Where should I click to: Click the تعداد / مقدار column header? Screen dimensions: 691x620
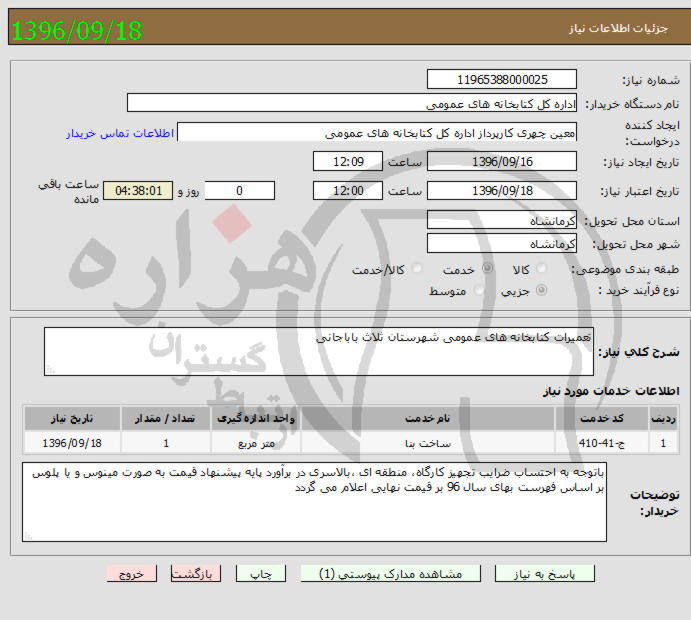[x=166, y=418]
